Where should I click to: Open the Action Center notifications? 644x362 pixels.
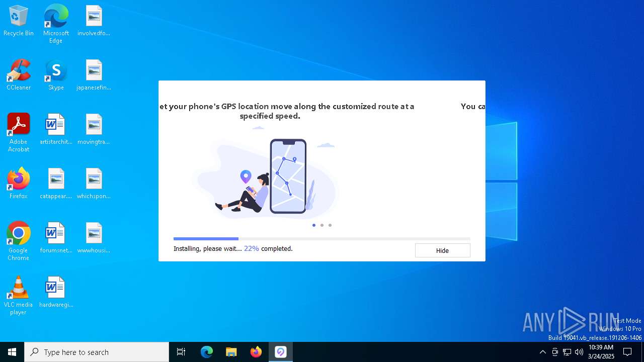627,352
